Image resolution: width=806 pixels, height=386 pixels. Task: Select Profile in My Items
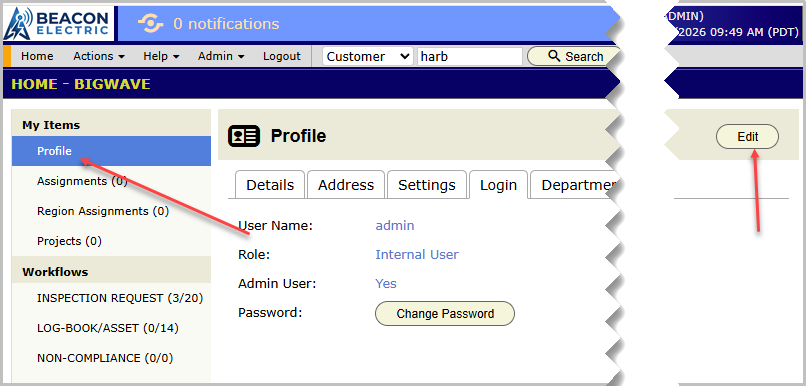pos(111,151)
